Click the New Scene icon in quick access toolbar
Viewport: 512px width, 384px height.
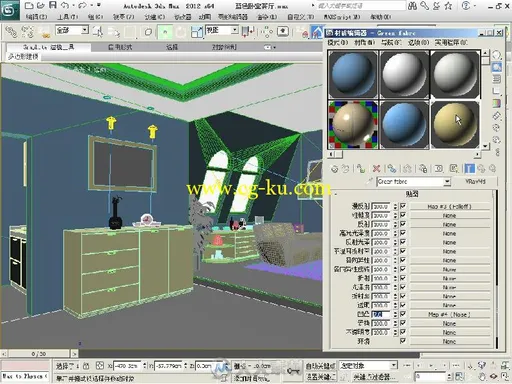coord(29,5)
